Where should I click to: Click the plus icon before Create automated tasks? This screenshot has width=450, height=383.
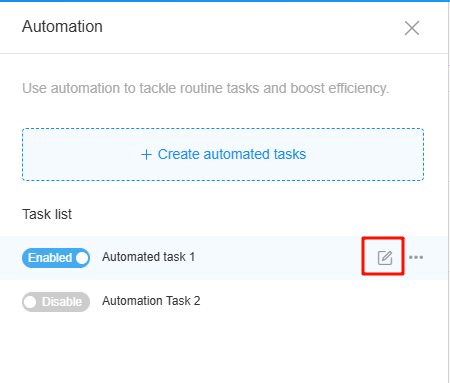click(x=146, y=155)
